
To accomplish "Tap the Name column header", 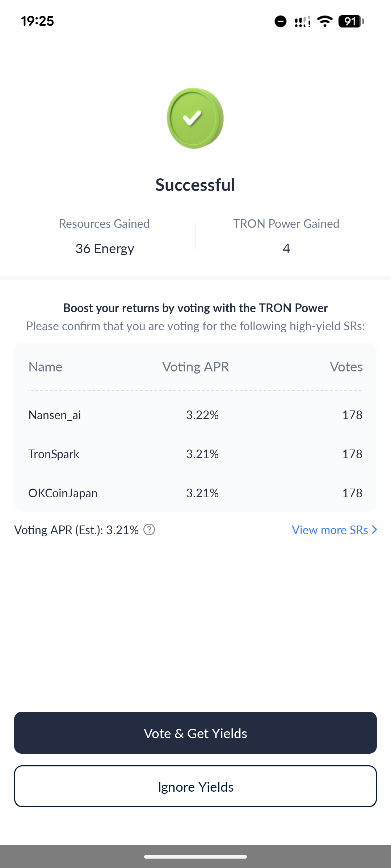I will (45, 367).
